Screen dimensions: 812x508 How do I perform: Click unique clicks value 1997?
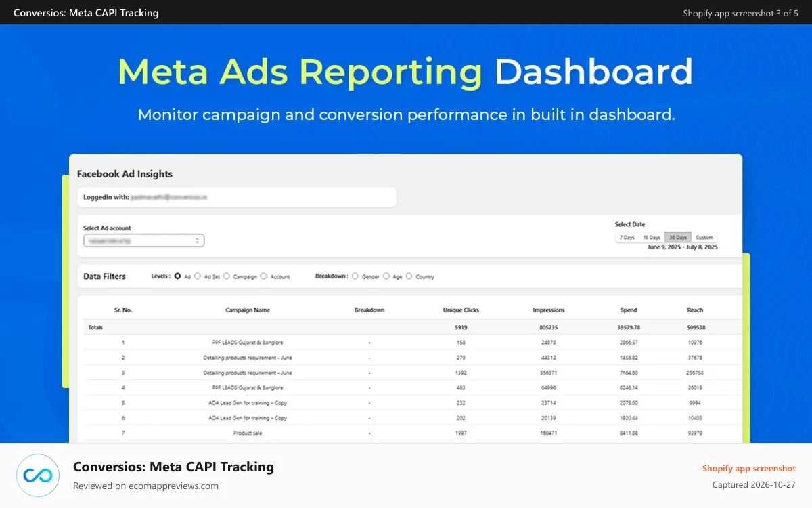coord(461,433)
